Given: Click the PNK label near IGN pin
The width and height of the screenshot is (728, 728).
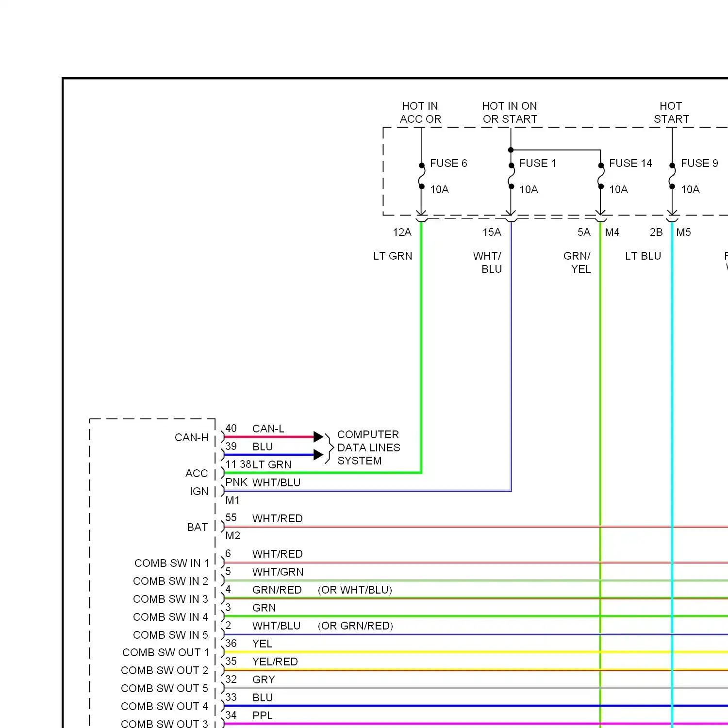Looking at the screenshot, I should 236,482.
